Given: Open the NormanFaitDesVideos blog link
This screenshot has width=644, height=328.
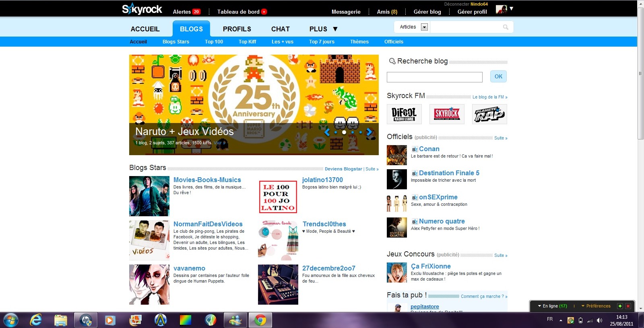Looking at the screenshot, I should point(208,224).
